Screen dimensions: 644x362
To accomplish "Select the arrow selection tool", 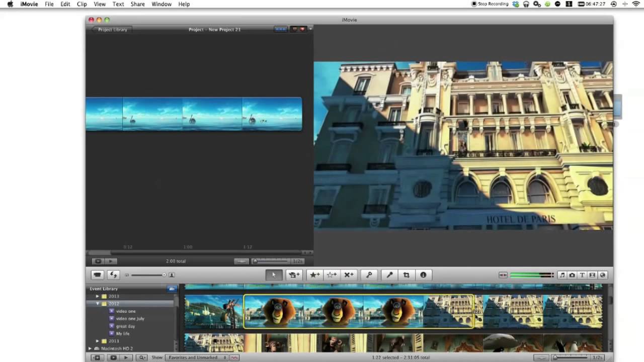I will click(x=274, y=275).
